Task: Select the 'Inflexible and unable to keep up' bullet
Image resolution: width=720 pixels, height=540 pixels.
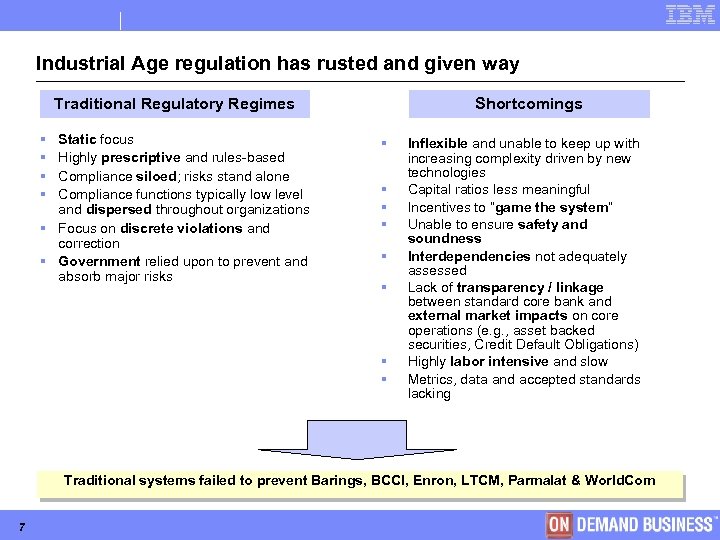Action: tap(523, 158)
